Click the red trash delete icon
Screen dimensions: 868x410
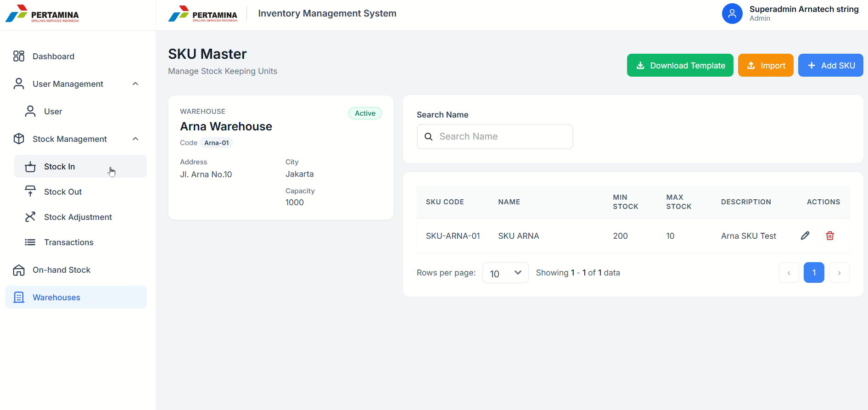point(830,236)
